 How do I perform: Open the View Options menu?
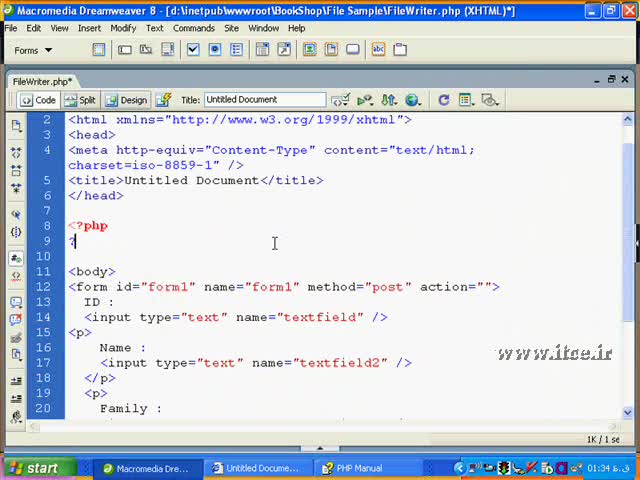tap(466, 100)
